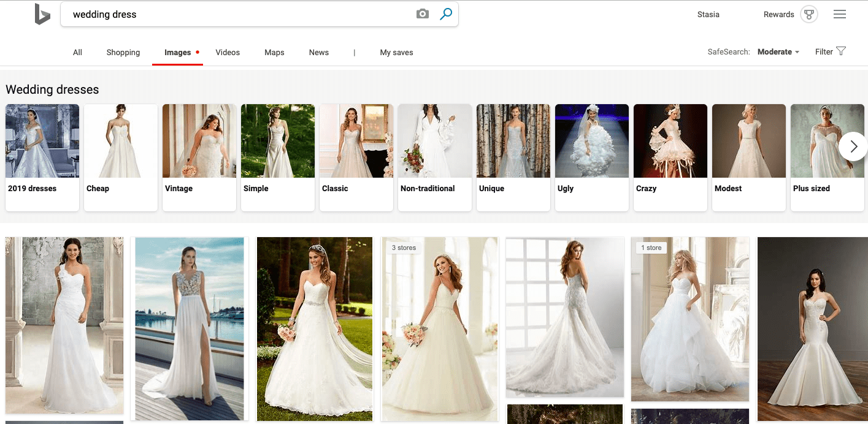868x424 pixels.
Task: Open back-view mermaid dress by window image
Action: coord(565,317)
